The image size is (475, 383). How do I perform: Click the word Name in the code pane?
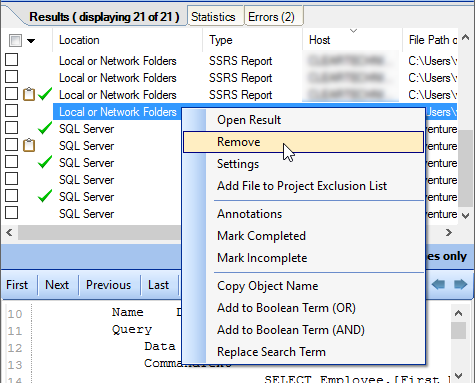[x=128, y=312]
